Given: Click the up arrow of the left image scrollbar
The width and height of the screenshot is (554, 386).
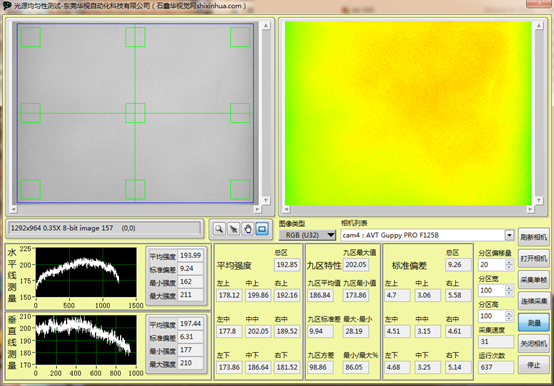Looking at the screenshot, I should (266, 25).
